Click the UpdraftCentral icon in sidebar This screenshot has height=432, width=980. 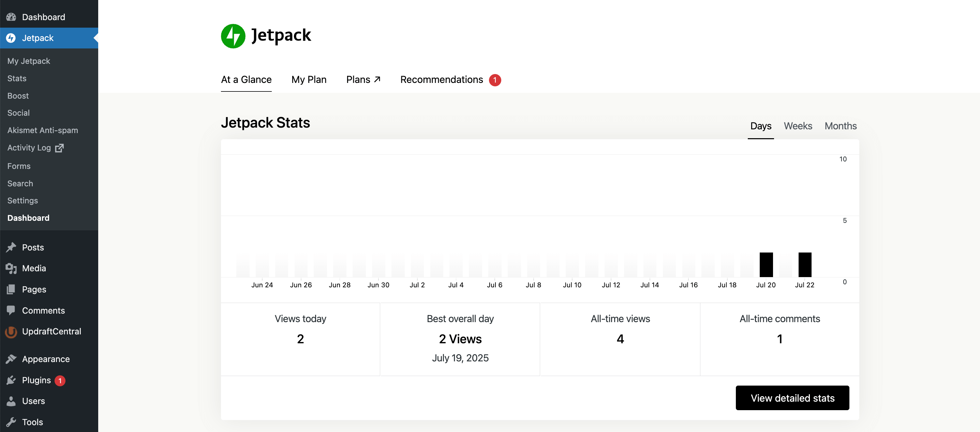[x=11, y=332]
